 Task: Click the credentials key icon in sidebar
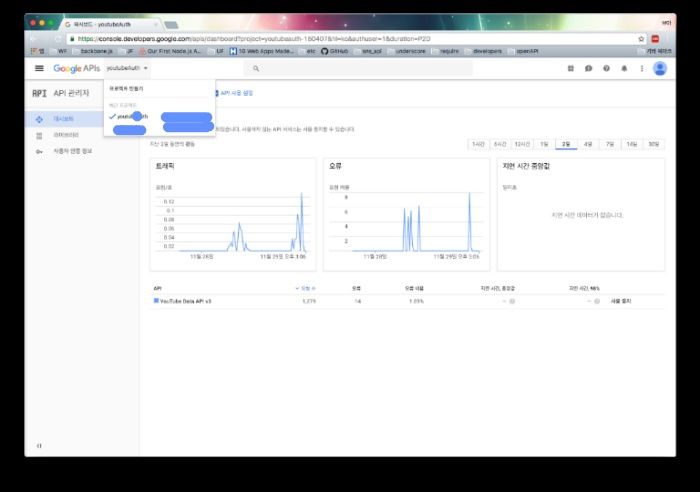[x=39, y=152]
